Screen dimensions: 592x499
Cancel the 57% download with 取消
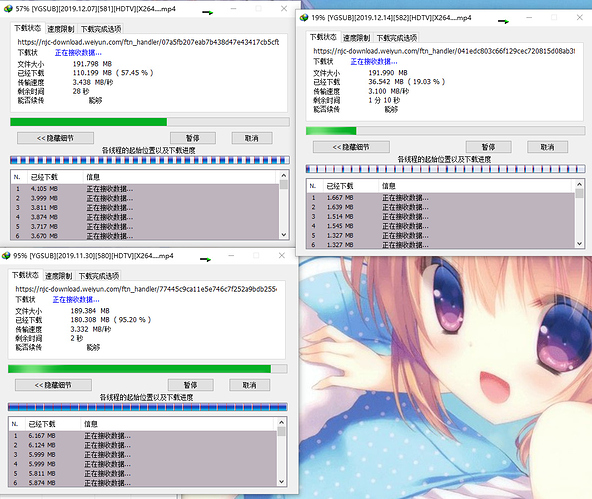[x=251, y=138]
